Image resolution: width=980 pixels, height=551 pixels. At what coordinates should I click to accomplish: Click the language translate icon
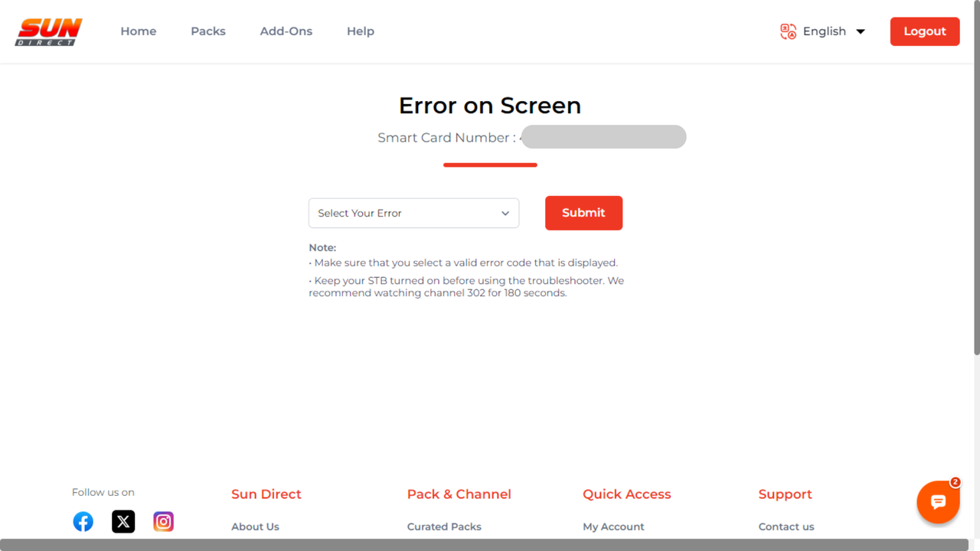[788, 31]
